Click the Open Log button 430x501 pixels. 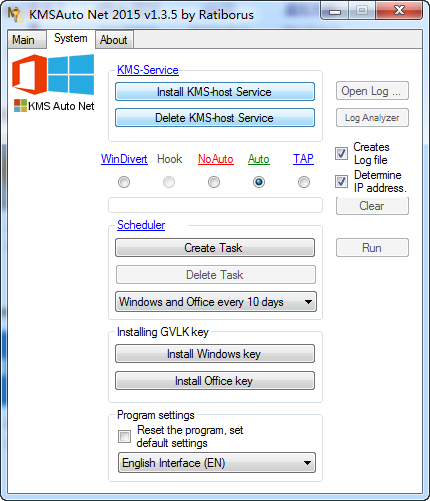pos(372,91)
